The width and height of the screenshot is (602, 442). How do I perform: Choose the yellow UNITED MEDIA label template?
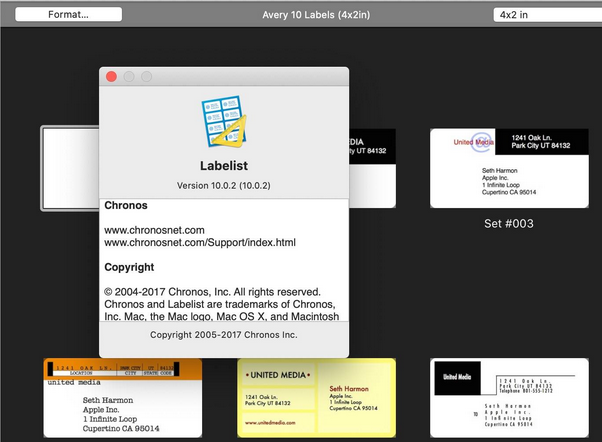point(316,398)
